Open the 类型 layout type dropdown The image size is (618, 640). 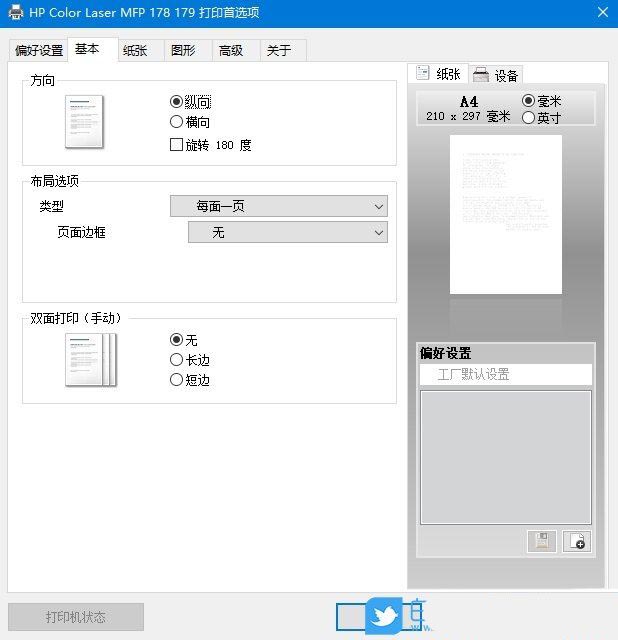point(279,206)
